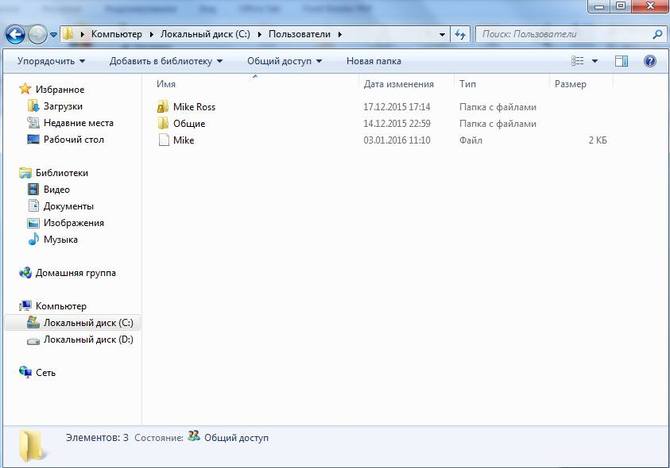Screen dimensions: 670x468
Task: Toggle the preview pane icon
Action: tap(621, 61)
